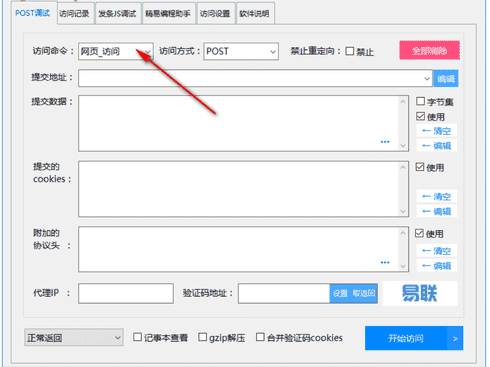The height and width of the screenshot is (367, 490).
Task: Open the 访问方式 dropdown set to POST
Action: (241, 51)
